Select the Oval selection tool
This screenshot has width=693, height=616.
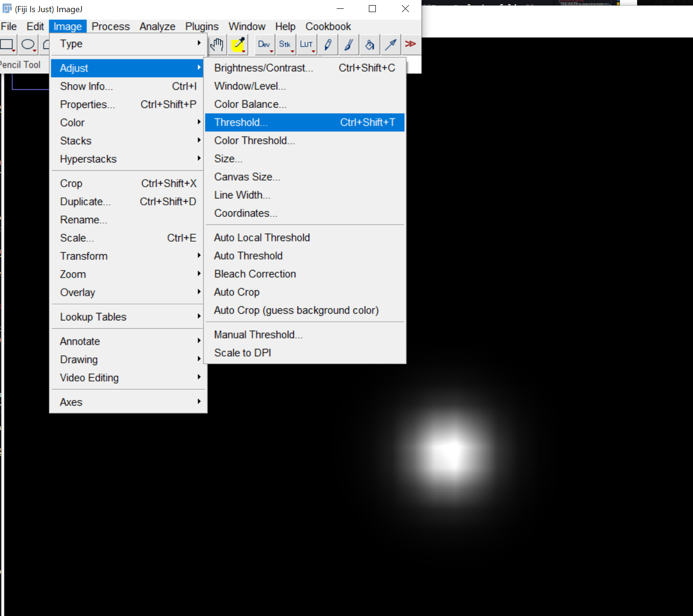point(28,45)
